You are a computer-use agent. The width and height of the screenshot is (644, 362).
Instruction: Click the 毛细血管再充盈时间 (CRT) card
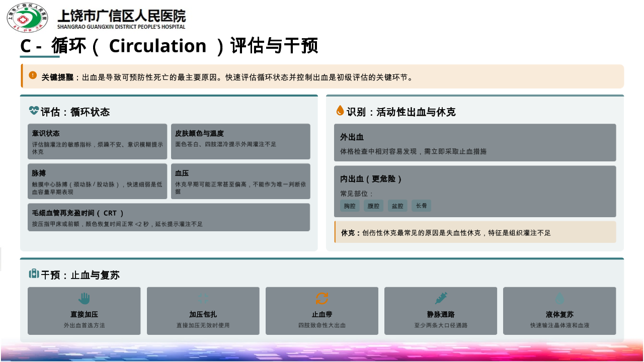pos(169,217)
